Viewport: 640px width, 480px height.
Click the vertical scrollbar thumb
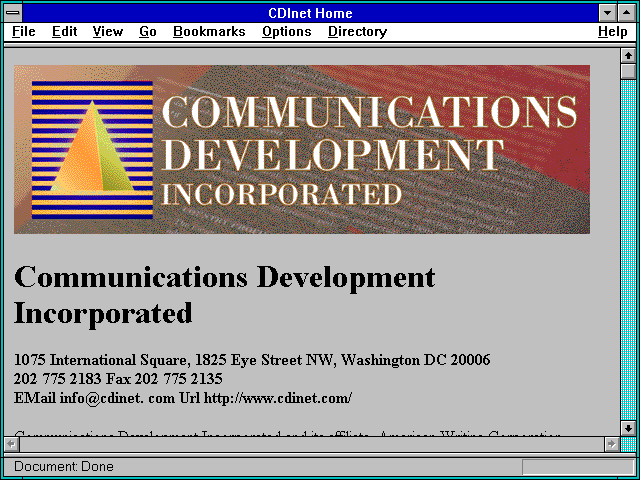pyautogui.click(x=628, y=71)
